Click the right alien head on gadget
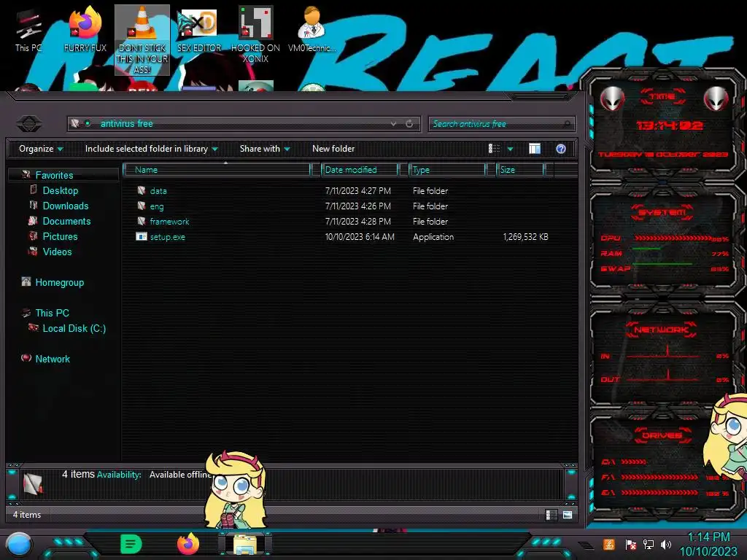This screenshot has width=747, height=560. point(716,99)
